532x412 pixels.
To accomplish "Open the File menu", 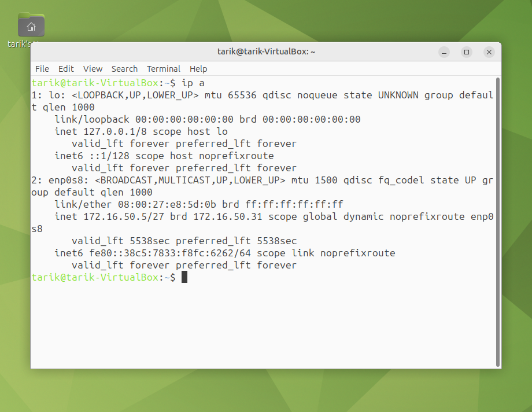I will coord(42,69).
